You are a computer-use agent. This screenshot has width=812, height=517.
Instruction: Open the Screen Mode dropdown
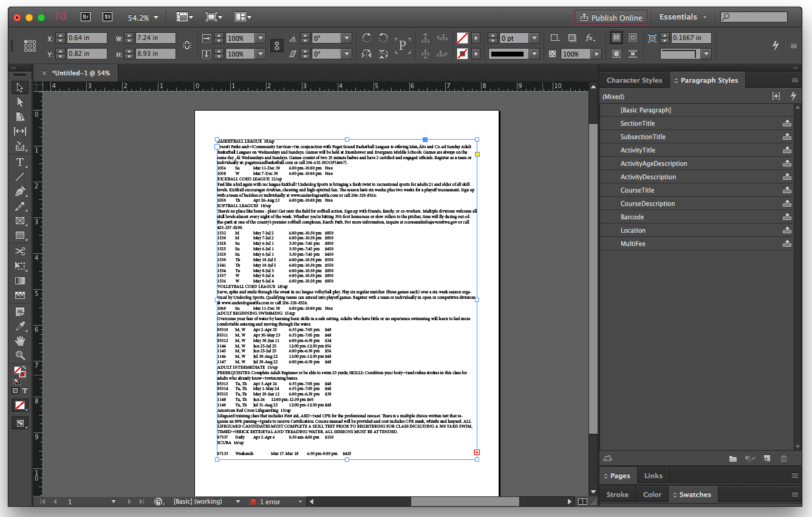click(x=214, y=17)
